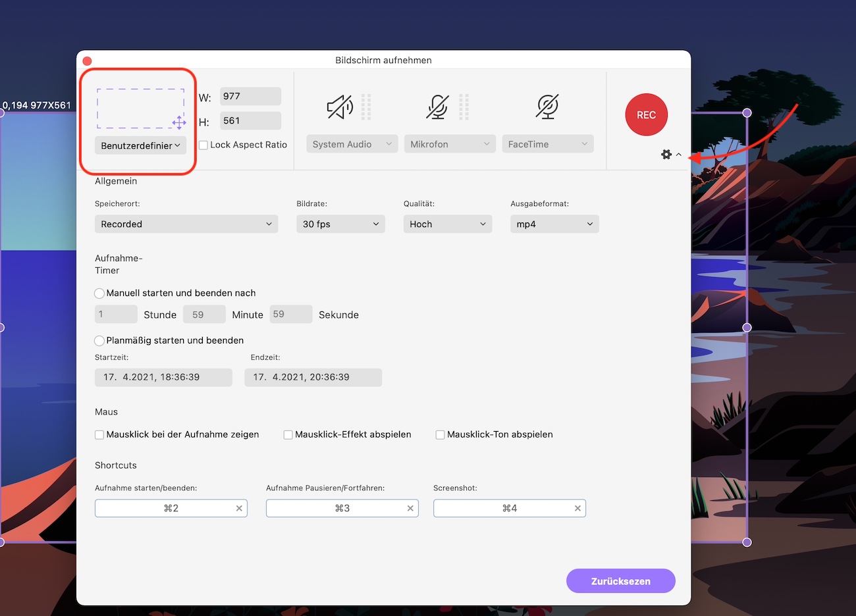Image resolution: width=856 pixels, height=616 pixels.
Task: Select Planmäßig starten und beenden radio
Action: [x=99, y=341]
